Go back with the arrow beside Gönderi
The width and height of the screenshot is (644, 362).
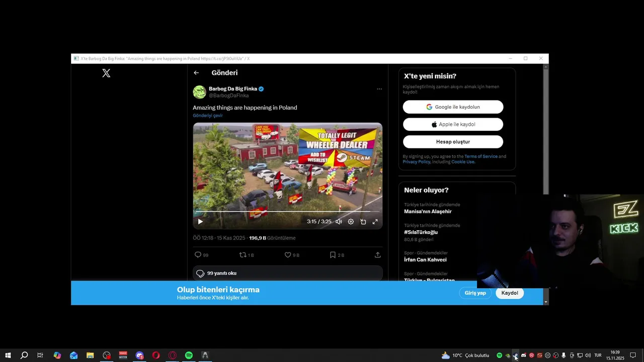tap(196, 73)
